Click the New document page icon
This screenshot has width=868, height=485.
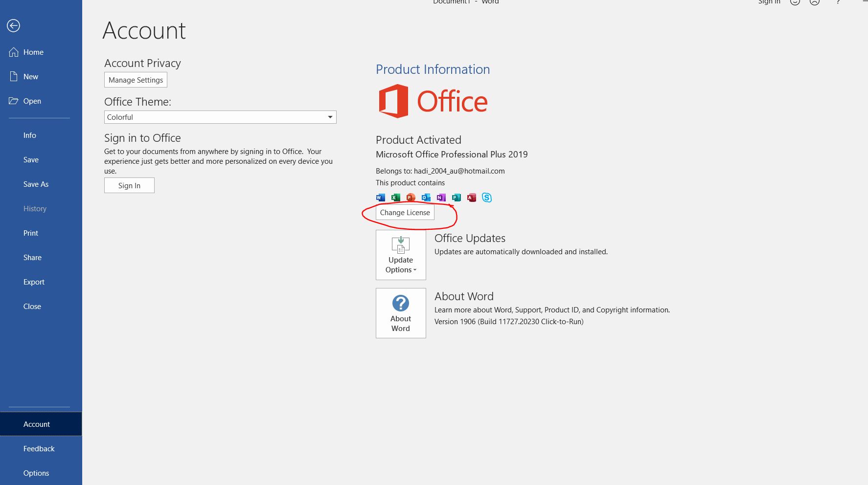[x=14, y=77]
